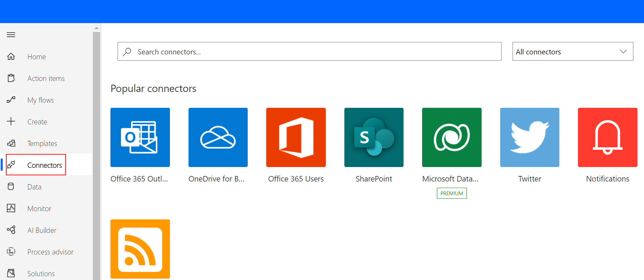Click the Office 365 Users label
This screenshot has width=644, height=280.
[296, 179]
